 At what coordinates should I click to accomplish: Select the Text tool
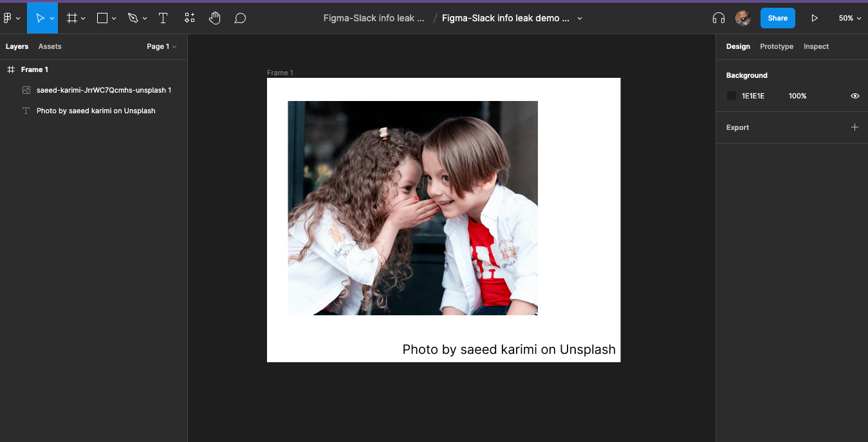(x=163, y=18)
